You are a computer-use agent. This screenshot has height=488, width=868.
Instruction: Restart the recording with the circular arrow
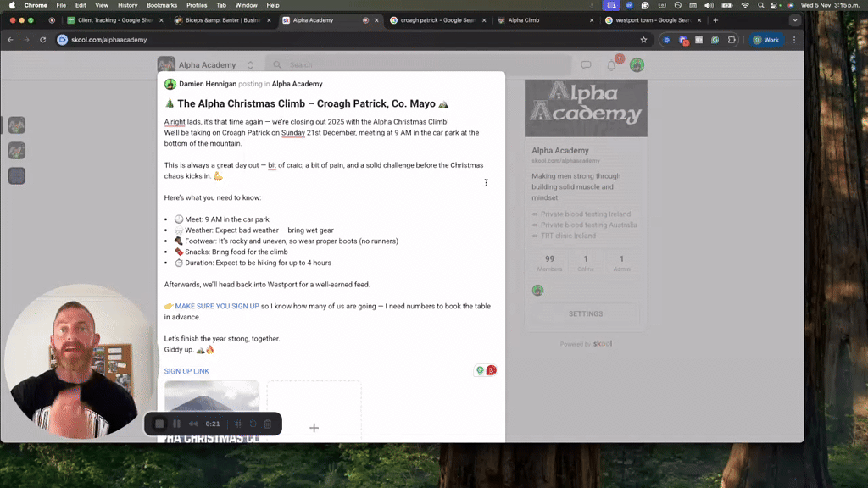(253, 424)
